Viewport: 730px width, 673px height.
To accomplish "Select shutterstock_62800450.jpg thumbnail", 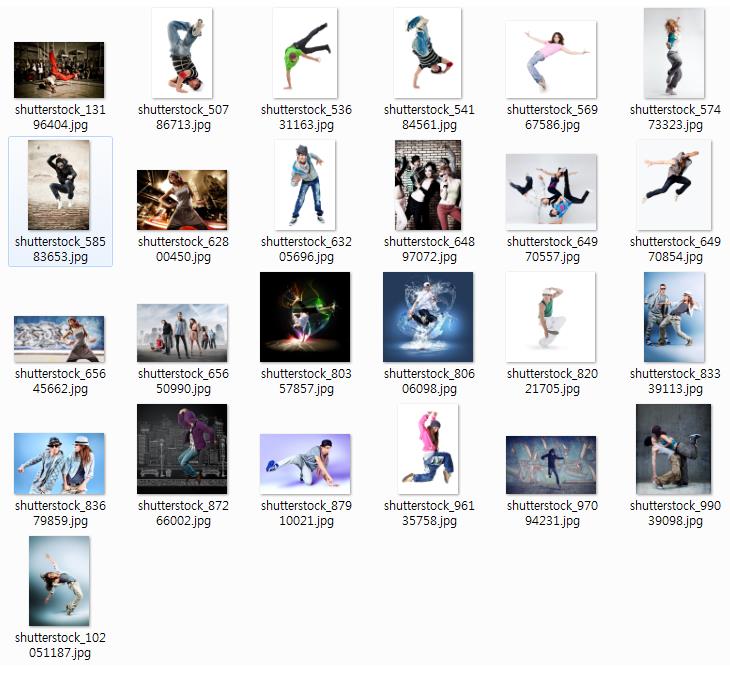I will coord(182,200).
